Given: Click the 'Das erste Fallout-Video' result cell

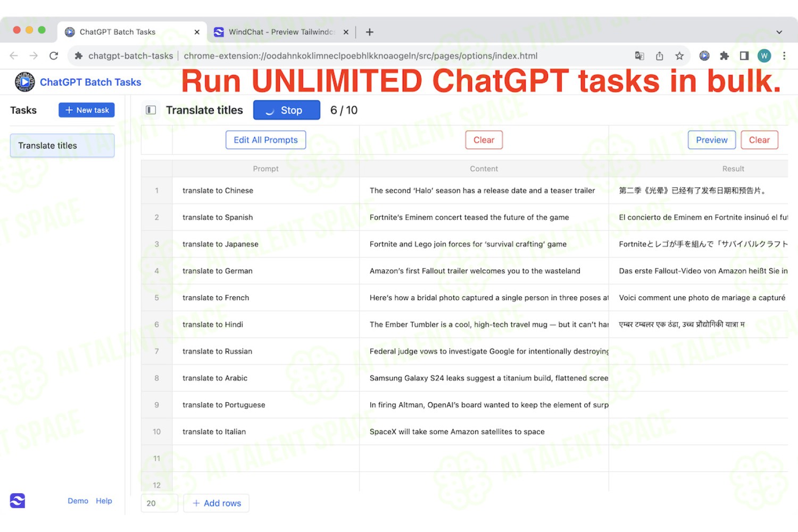Looking at the screenshot, I should click(x=699, y=271).
